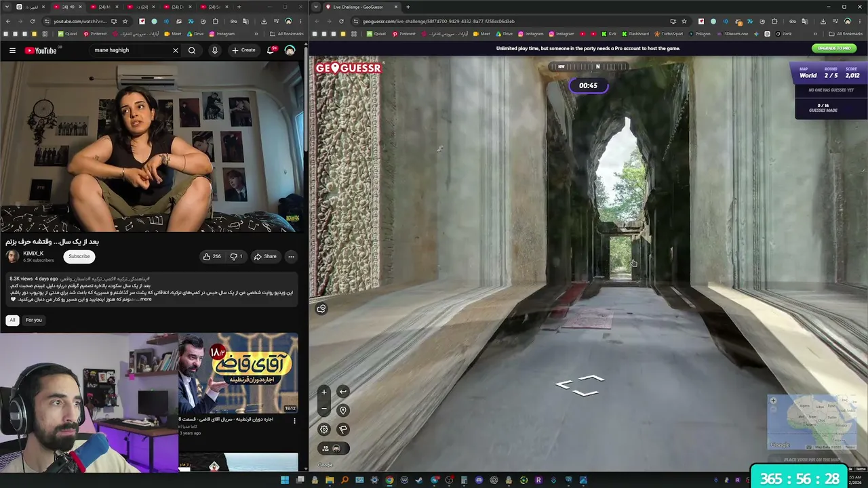Open a new tab in the YouTube window
Viewport: 868px width, 488px height.
click(238, 7)
